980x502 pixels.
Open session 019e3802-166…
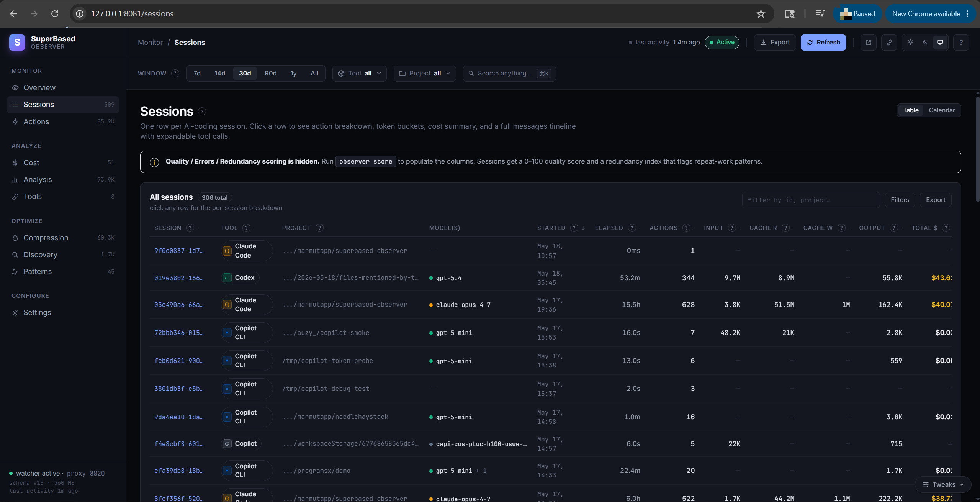[x=179, y=278]
